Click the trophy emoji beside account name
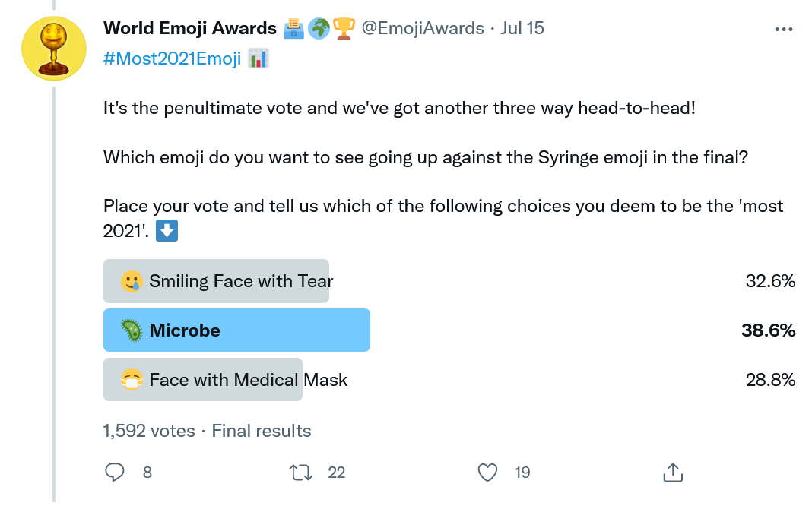Image resolution: width=812 pixels, height=509 pixels. (x=342, y=29)
